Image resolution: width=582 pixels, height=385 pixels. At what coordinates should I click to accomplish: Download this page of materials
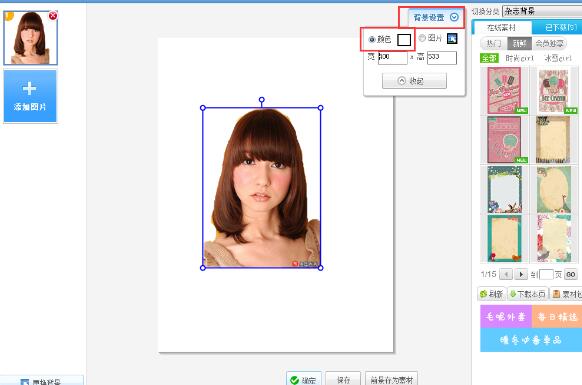pos(528,294)
